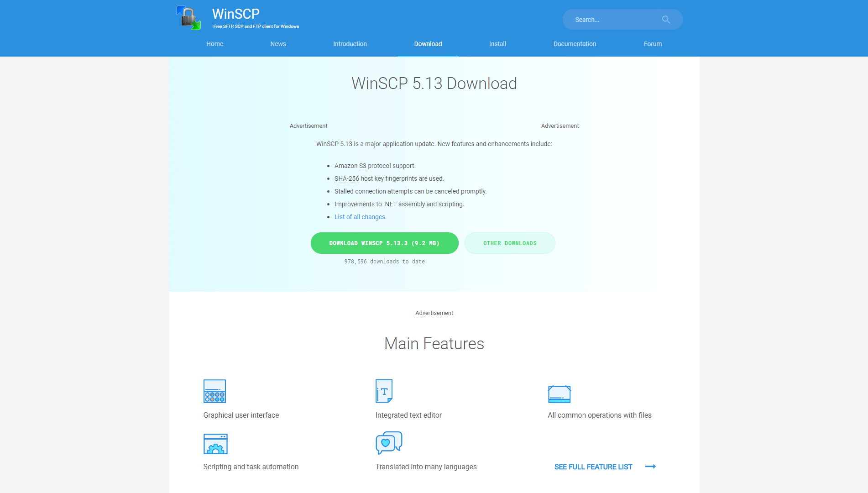868x493 pixels.
Task: Open the Documentation nav item
Action: 575,44
